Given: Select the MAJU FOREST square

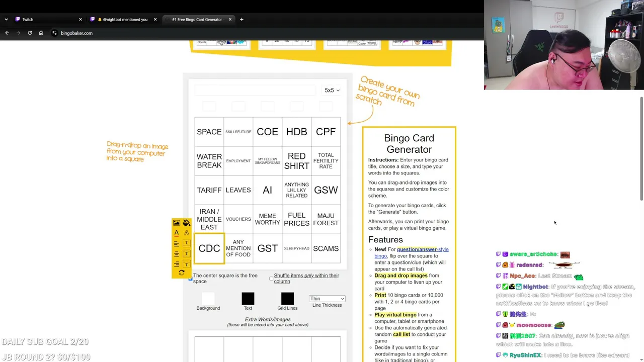Looking at the screenshot, I should coord(326,219).
